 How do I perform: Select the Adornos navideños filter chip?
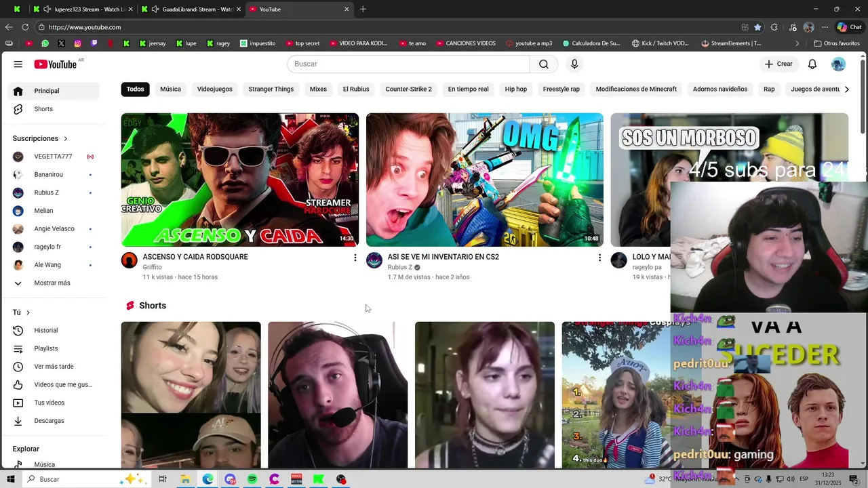coord(719,89)
